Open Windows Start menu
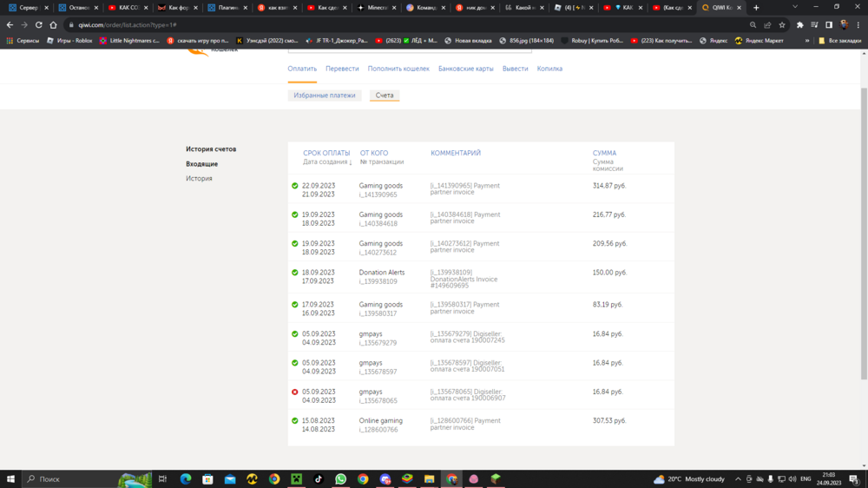 point(10,479)
